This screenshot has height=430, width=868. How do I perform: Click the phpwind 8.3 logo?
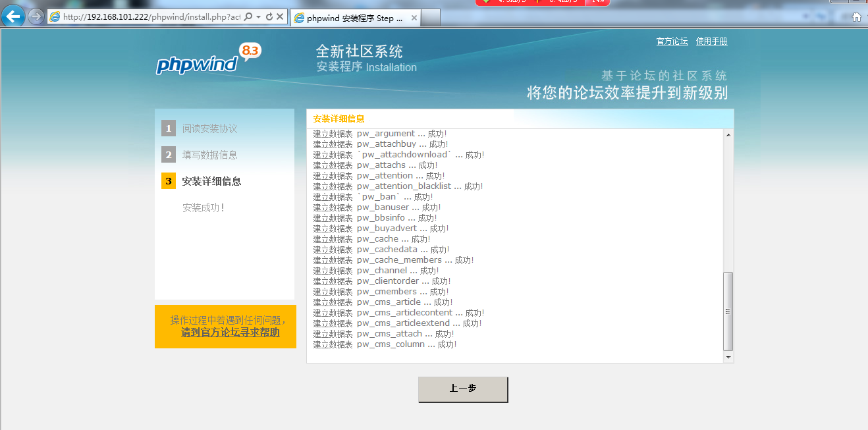[x=209, y=59]
